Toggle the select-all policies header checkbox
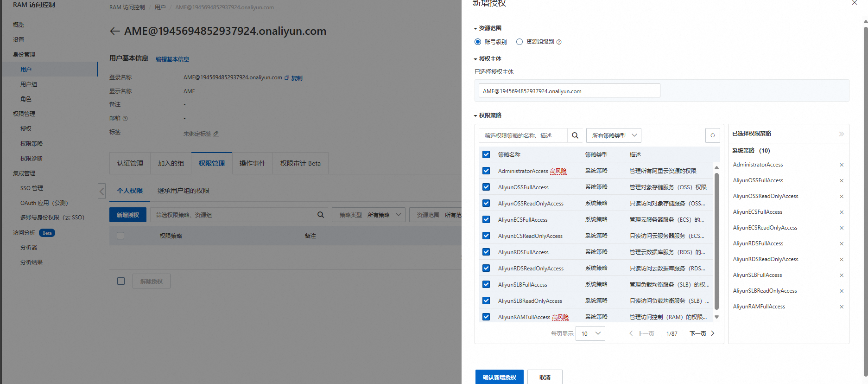868x384 pixels. click(x=486, y=154)
